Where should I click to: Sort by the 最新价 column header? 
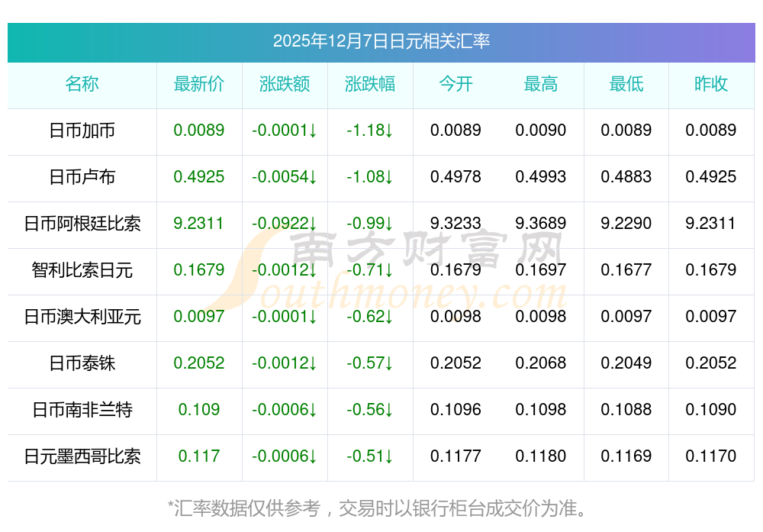tap(199, 85)
